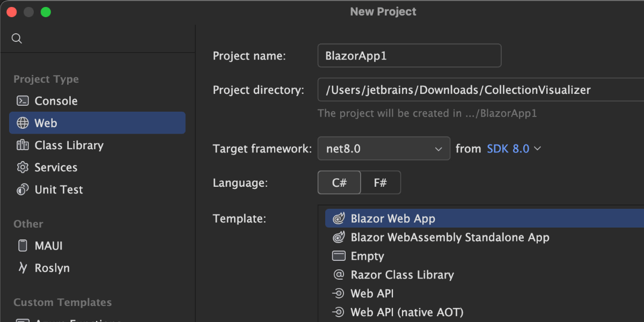Viewport: 644px width, 322px height.
Task: Pick the Empty template entry
Action: [367, 256]
